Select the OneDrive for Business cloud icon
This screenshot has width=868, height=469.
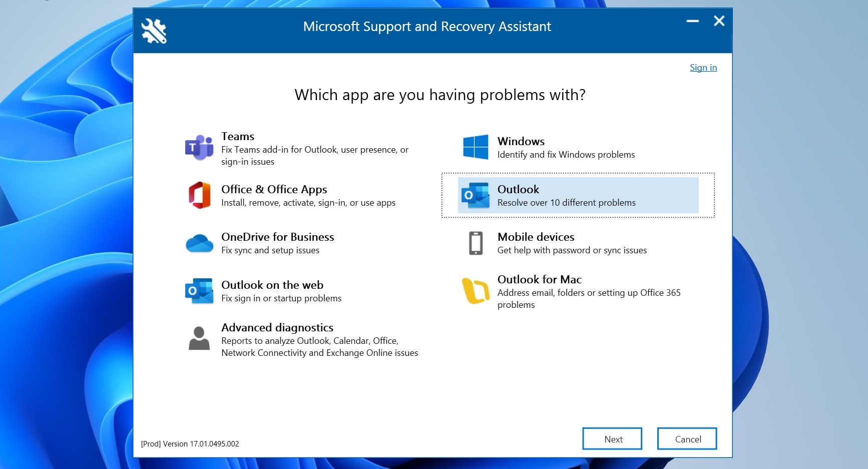coord(199,243)
